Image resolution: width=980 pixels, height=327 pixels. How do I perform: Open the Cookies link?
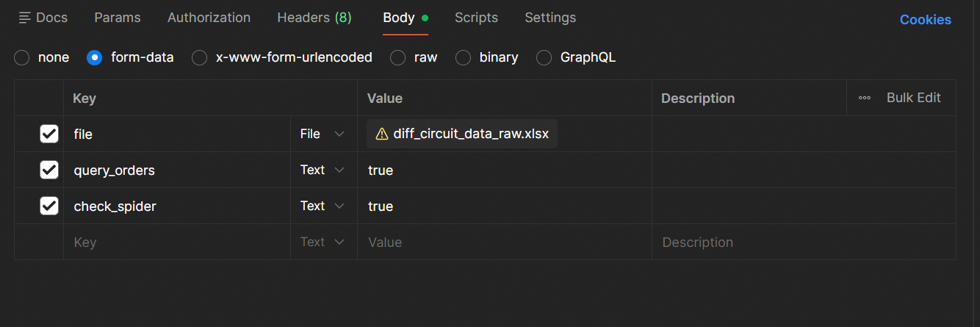(925, 20)
